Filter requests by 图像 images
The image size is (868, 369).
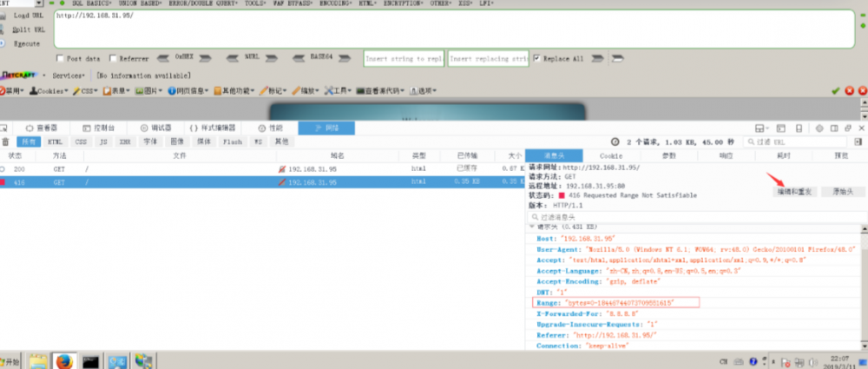[x=177, y=142]
